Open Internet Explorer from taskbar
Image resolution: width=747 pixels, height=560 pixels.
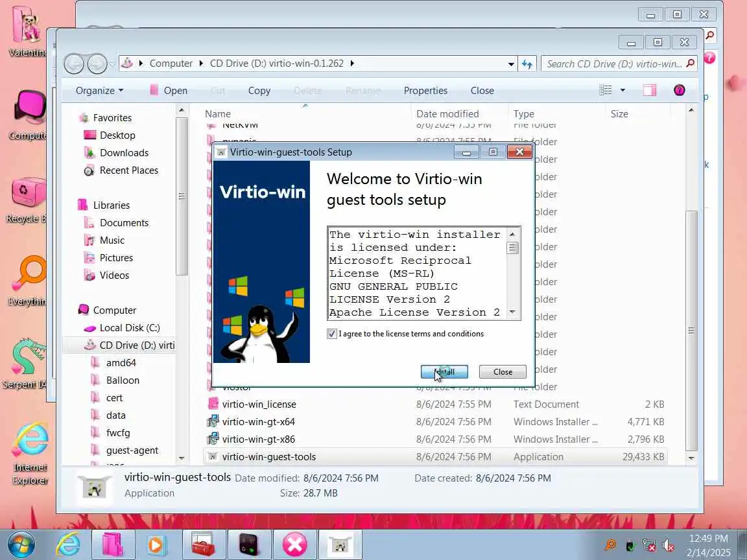click(67, 544)
